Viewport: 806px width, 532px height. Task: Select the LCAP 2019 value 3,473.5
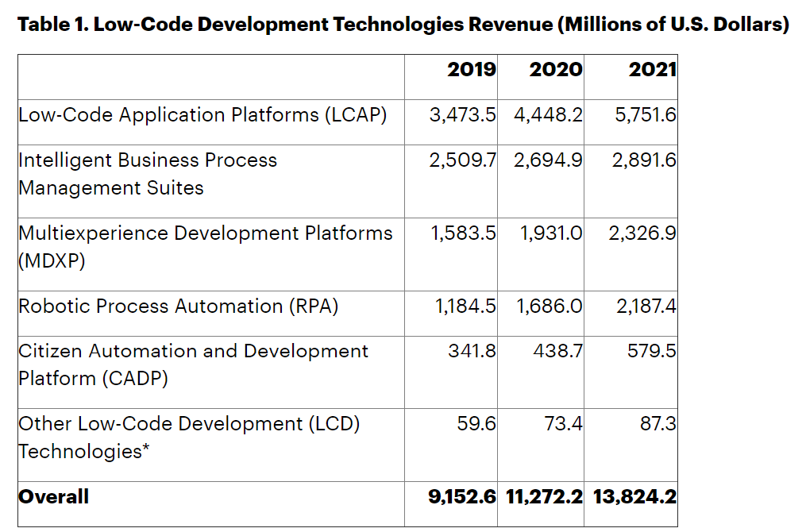pyautogui.click(x=463, y=115)
